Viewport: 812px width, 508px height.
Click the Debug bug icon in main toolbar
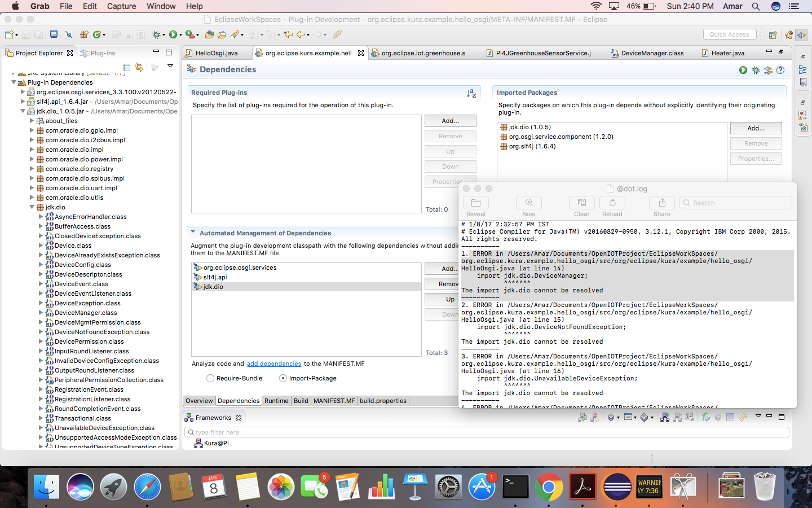(157, 34)
